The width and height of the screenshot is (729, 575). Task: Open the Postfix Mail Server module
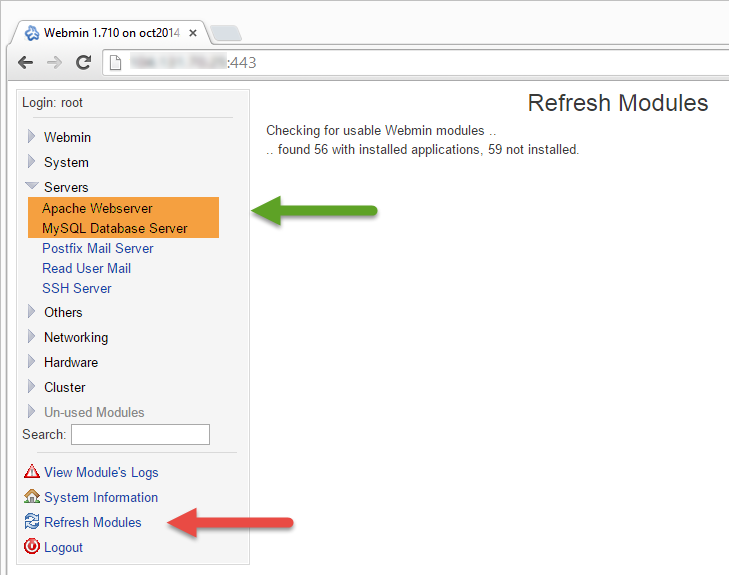click(98, 248)
